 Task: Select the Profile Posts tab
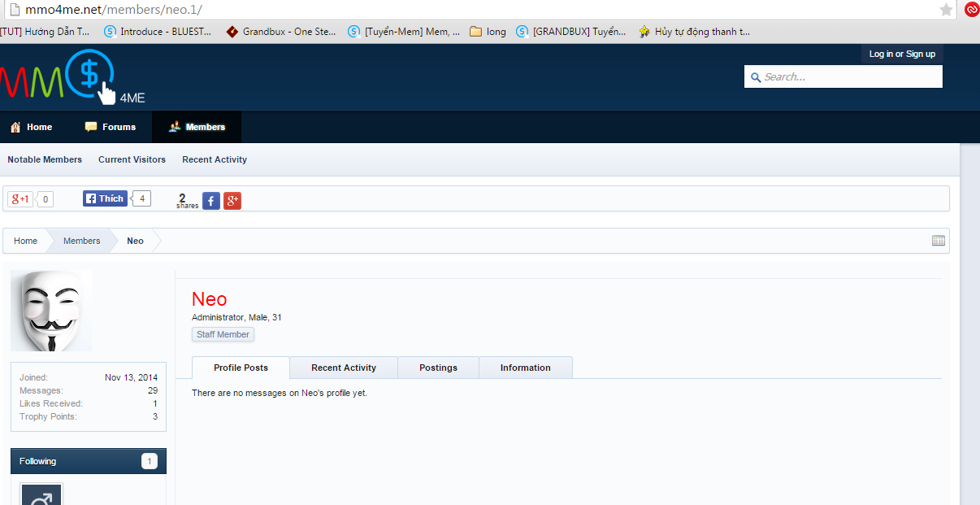tap(241, 368)
